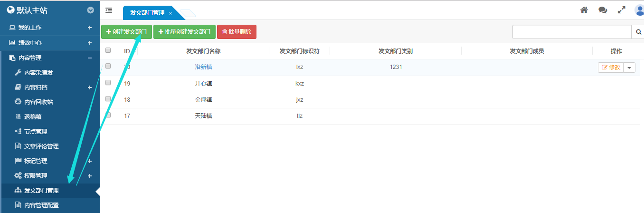Screen dimensions: 644x213
Task: Open the dropdown arrow beside 修改
Action: point(629,68)
